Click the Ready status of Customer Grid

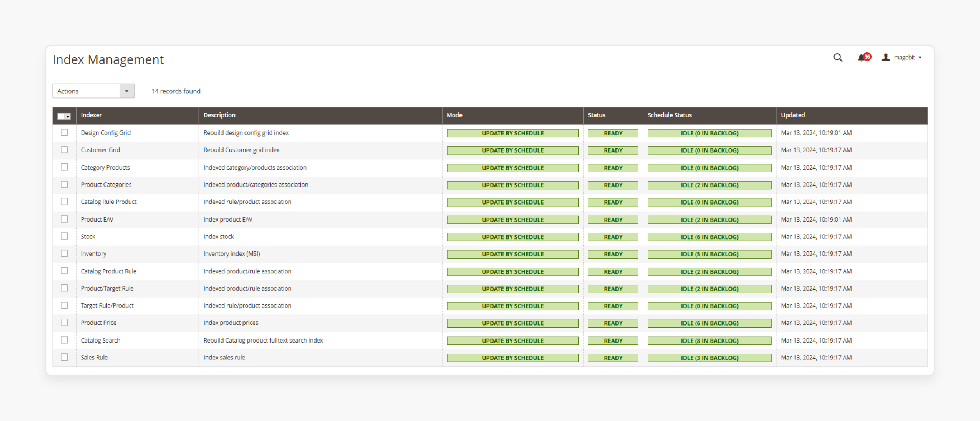(x=613, y=150)
